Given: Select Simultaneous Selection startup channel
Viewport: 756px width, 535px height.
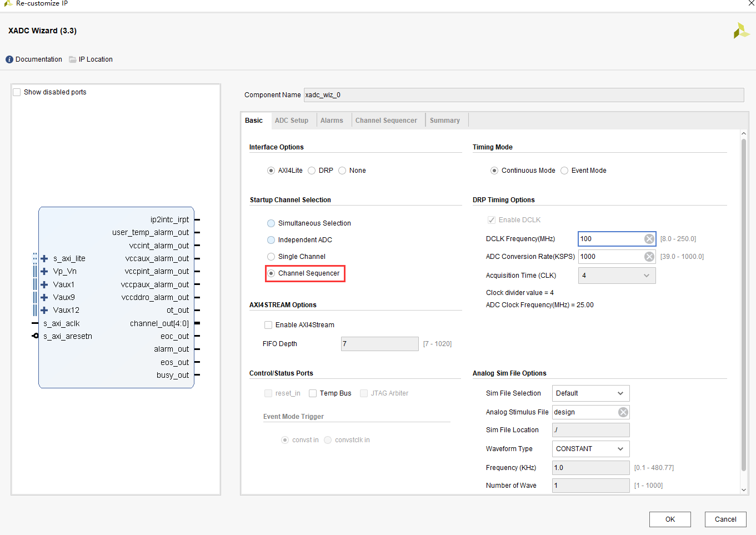Looking at the screenshot, I should point(271,223).
